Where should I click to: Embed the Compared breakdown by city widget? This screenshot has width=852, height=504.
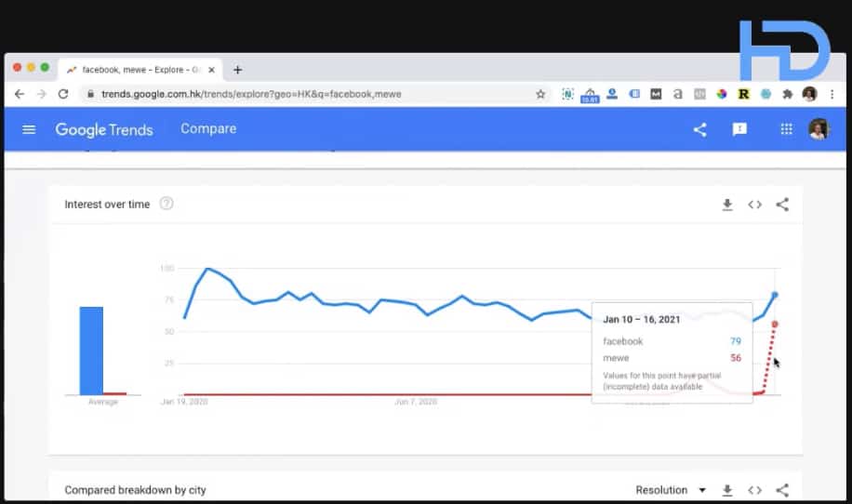(x=755, y=490)
